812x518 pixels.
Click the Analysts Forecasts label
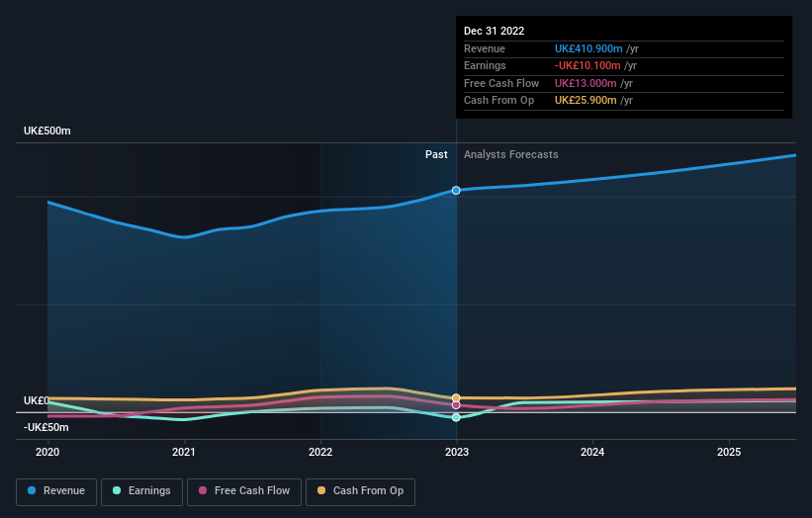click(x=511, y=155)
